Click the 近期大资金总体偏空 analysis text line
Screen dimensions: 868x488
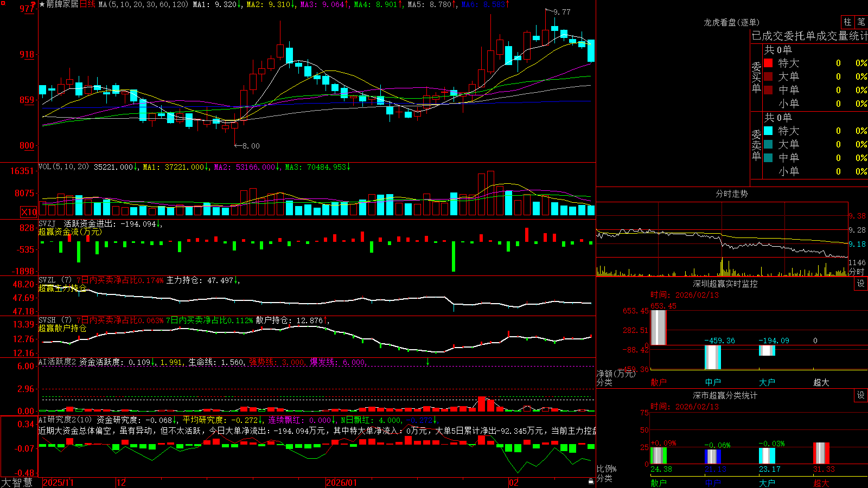(x=317, y=431)
